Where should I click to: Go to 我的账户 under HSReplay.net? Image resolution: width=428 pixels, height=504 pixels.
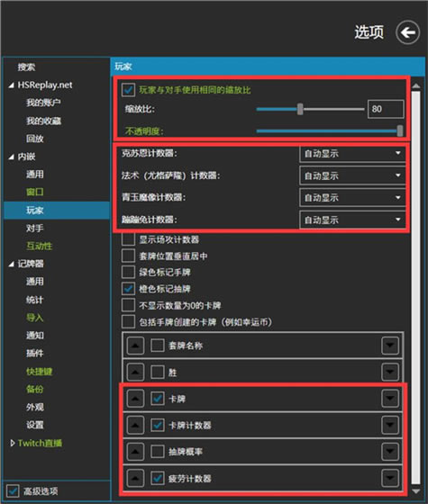[43, 103]
